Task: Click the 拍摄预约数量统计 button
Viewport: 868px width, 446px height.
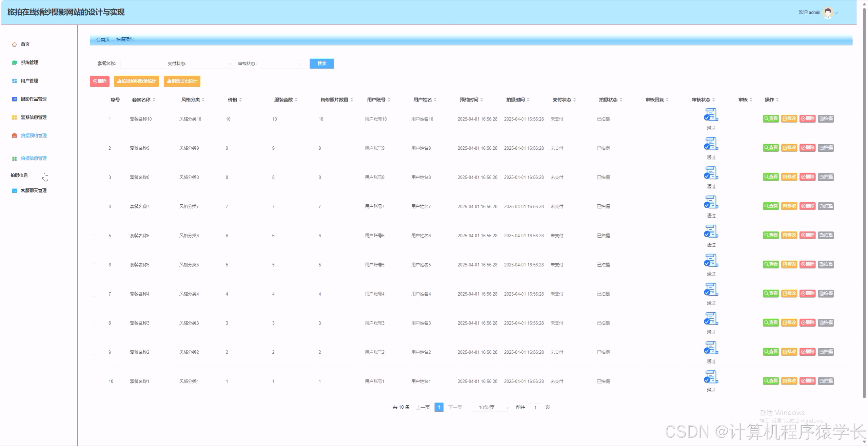Action: tap(136, 81)
